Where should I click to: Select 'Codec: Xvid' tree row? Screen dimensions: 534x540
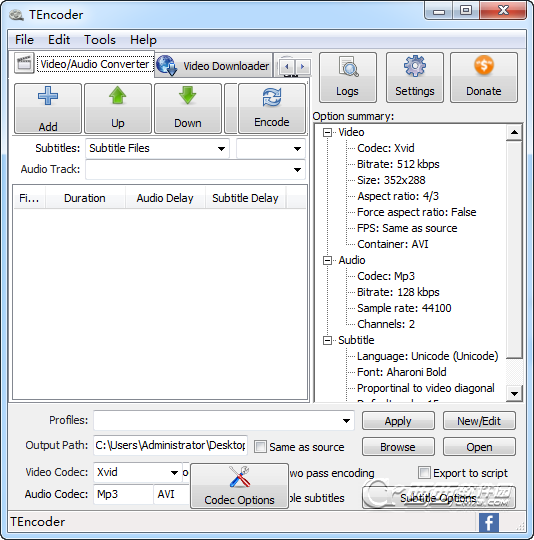(386, 148)
